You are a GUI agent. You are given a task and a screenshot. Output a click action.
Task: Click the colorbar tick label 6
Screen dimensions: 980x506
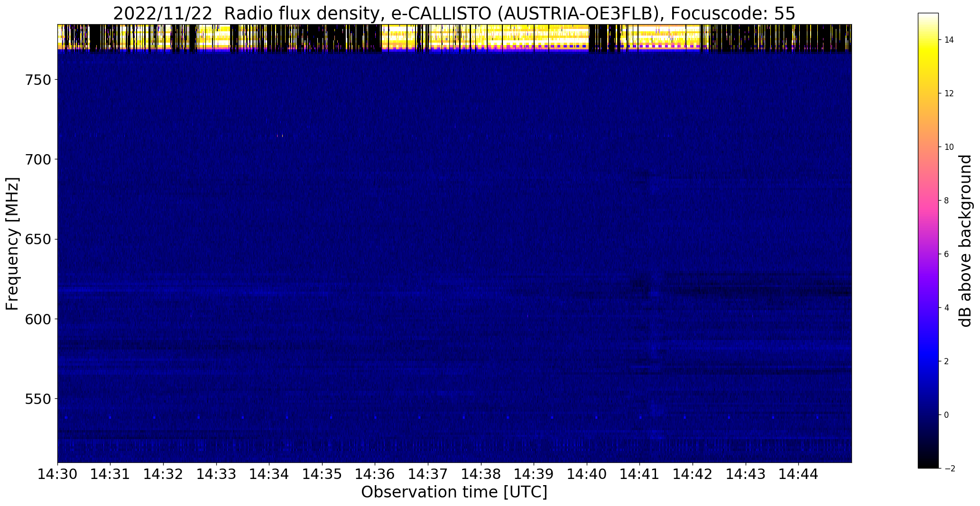947,254
